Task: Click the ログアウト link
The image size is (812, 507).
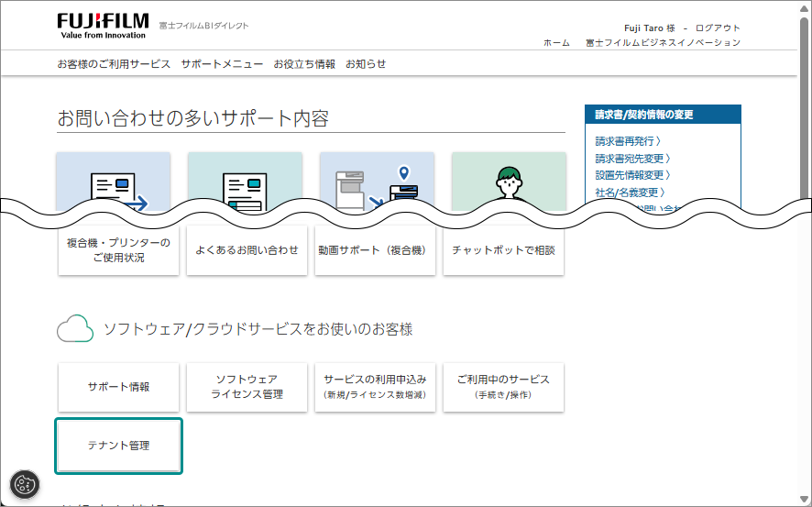Action: coord(718,28)
